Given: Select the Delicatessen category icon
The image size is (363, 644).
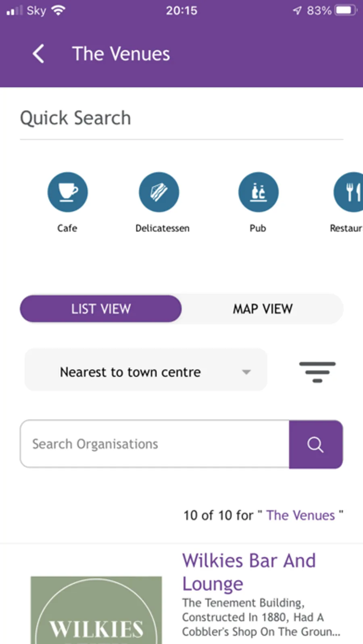Looking at the screenshot, I should 159,192.
